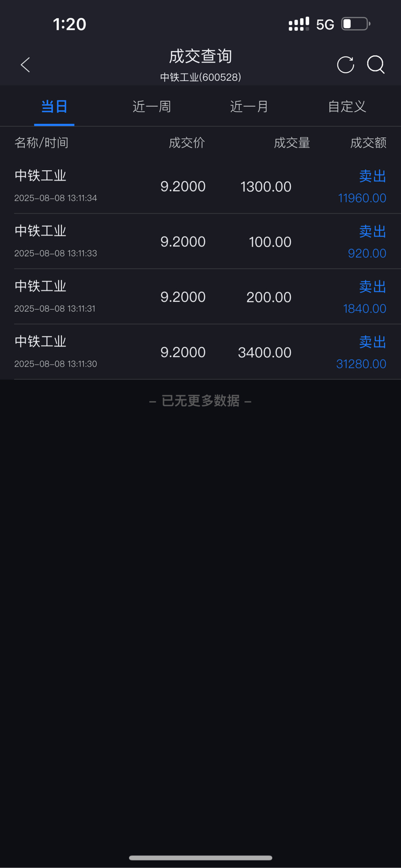The image size is (401, 868).
Task: Refresh the trade query list
Action: pos(345,65)
